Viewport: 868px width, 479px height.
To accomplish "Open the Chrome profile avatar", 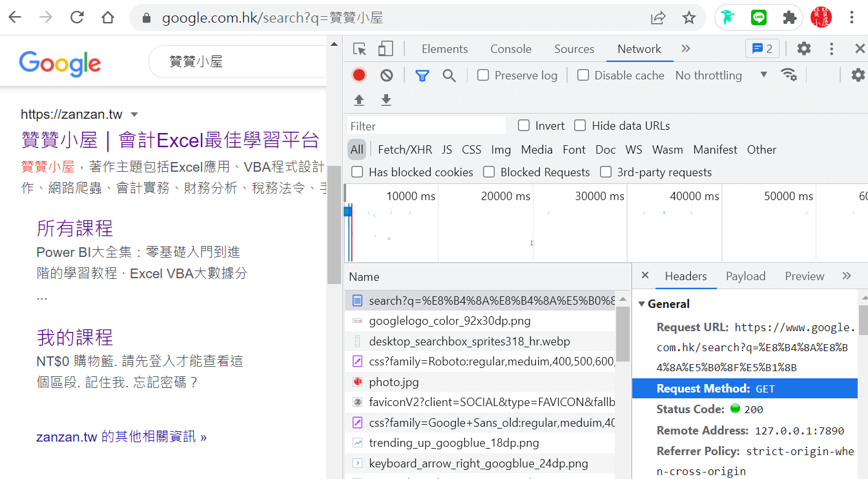I will pyautogui.click(x=821, y=17).
